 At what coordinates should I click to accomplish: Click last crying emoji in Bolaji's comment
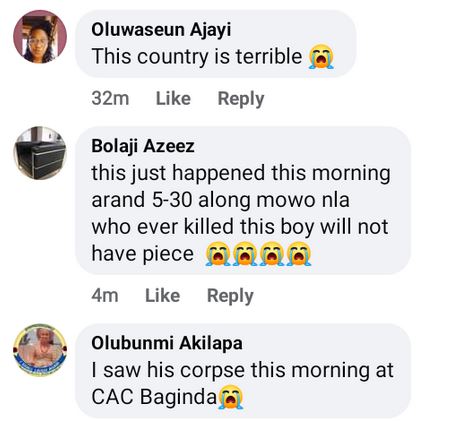(x=299, y=253)
